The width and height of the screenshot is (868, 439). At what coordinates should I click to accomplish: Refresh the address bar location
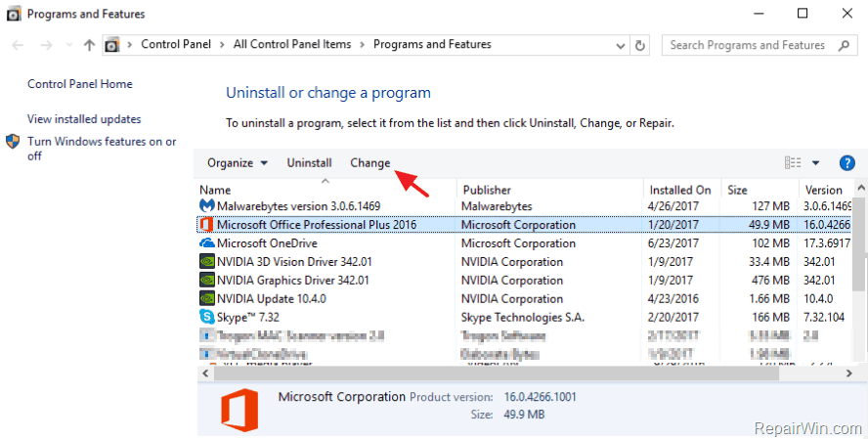[640, 45]
